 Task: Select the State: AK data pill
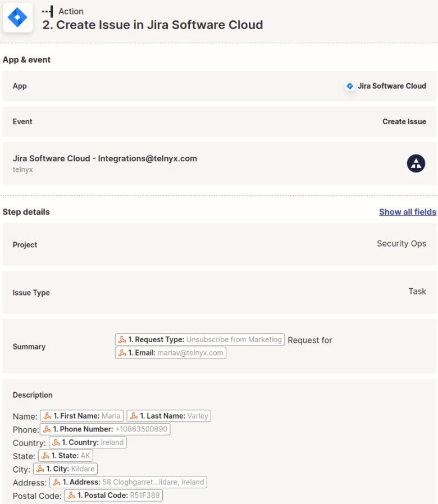click(x=66, y=456)
